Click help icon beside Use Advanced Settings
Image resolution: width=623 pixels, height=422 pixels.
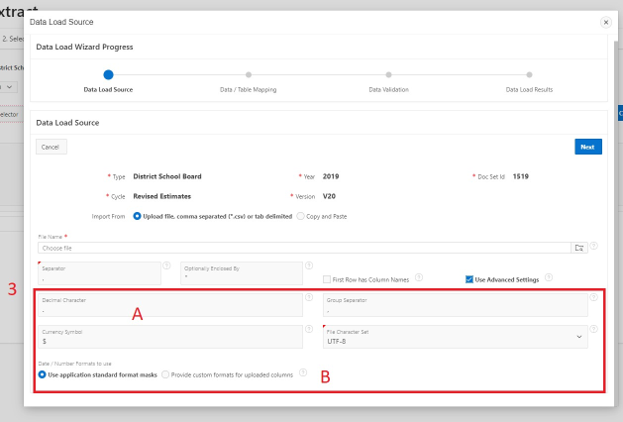pos(549,278)
